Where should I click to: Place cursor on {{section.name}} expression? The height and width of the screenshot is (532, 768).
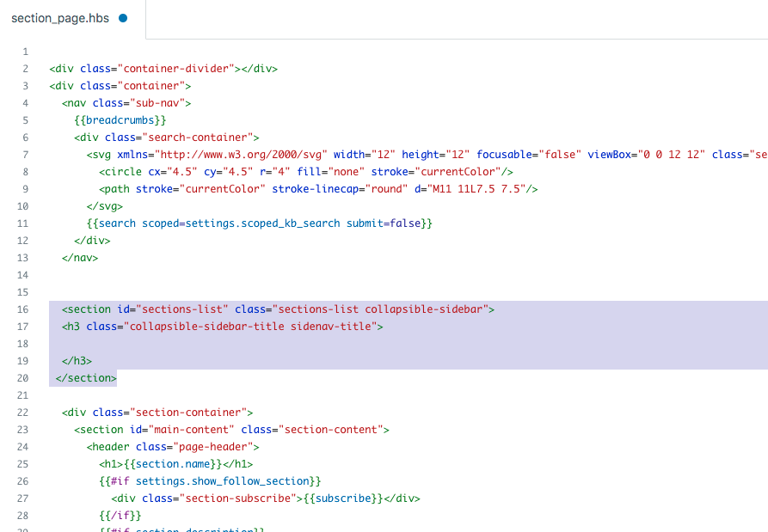166,464
